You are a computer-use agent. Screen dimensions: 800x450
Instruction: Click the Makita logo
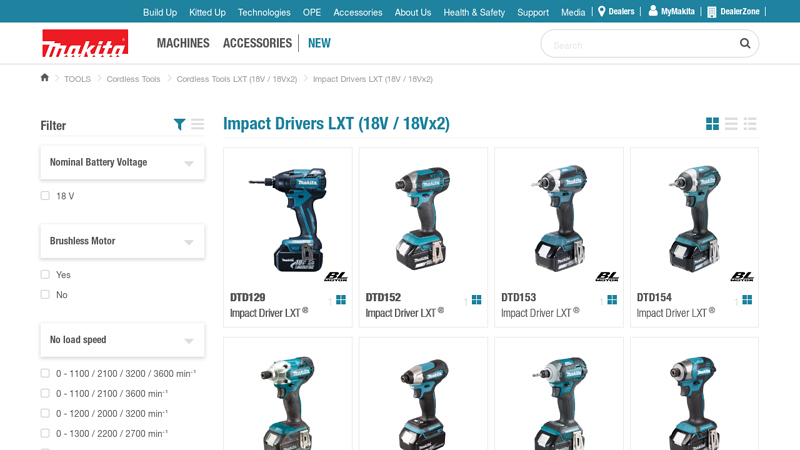tap(85, 43)
